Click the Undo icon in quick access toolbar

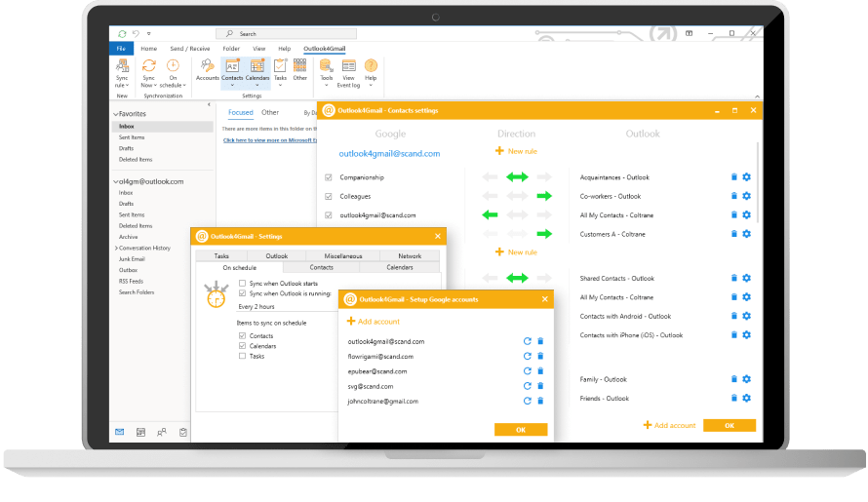point(136,34)
